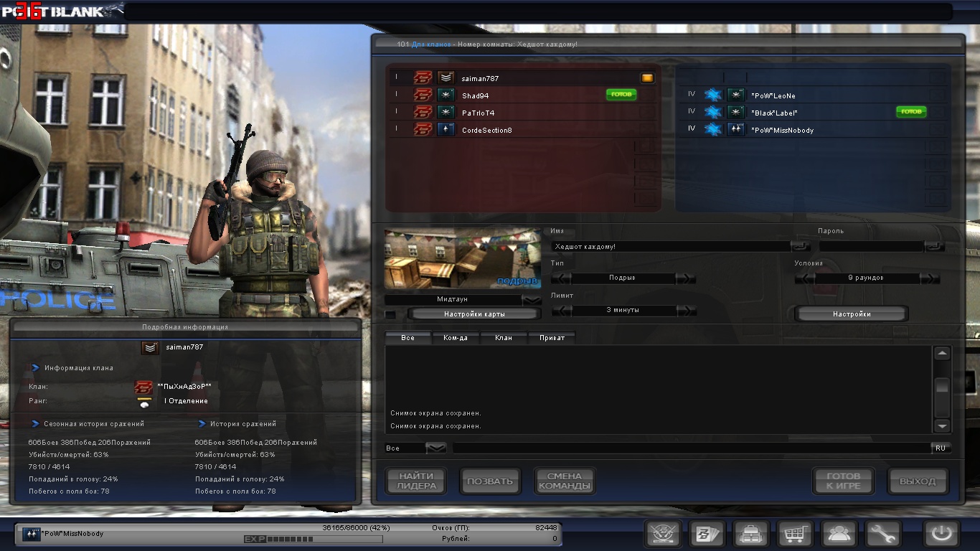
Task: Click *Black*Label*'s rank icon
Action: tap(736, 113)
